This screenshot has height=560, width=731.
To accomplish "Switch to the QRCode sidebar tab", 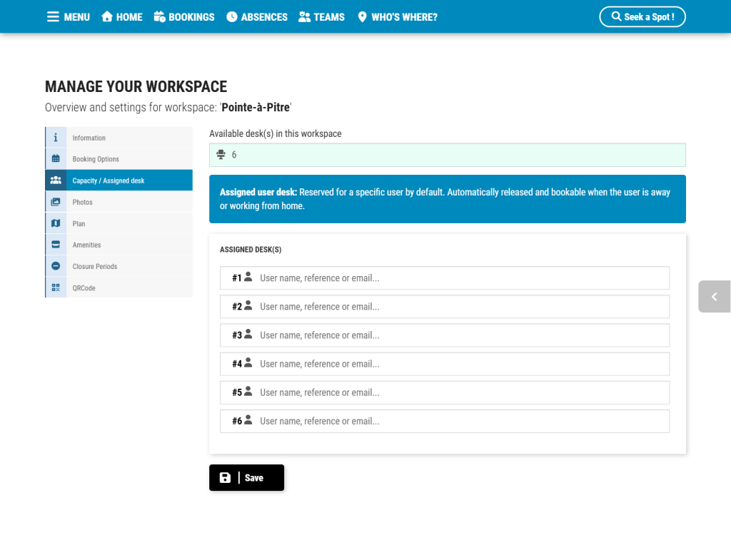I will pos(119,287).
